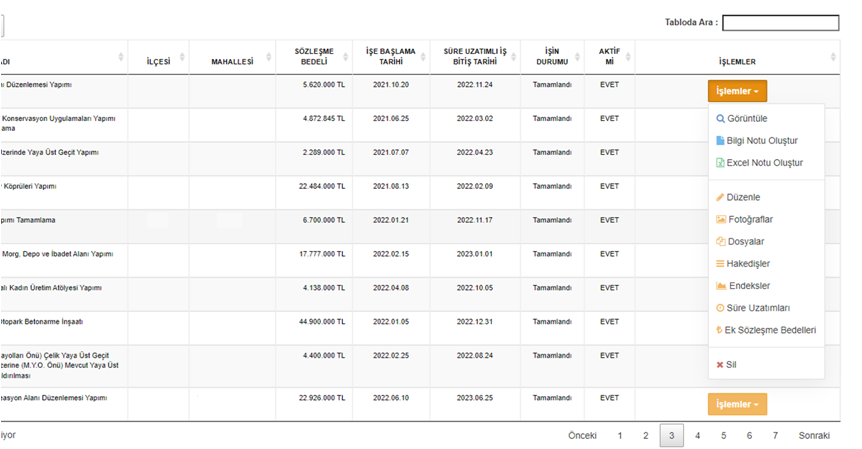862x449 pixels.
Task: Choose Endeksler in the dropdown menu
Action: tap(749, 285)
